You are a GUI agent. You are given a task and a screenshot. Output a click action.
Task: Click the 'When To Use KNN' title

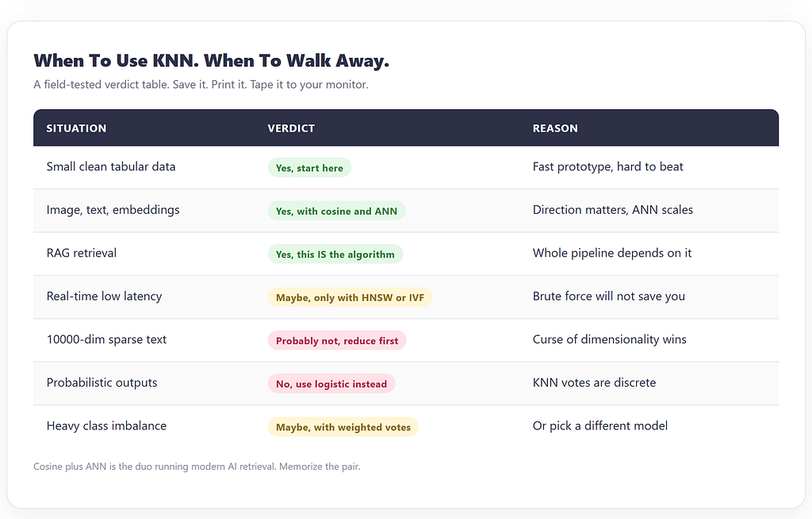pos(211,60)
